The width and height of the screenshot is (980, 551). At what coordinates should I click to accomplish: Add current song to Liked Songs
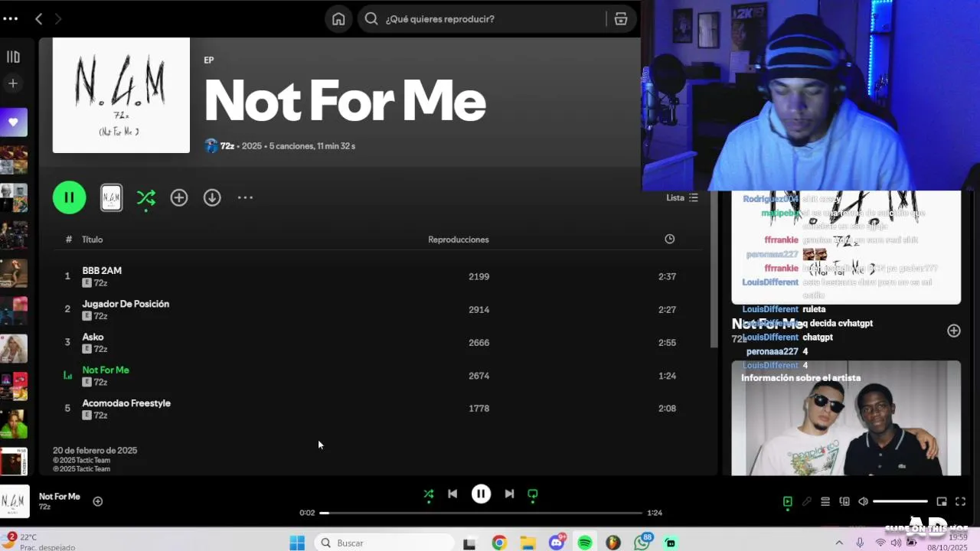point(98,501)
